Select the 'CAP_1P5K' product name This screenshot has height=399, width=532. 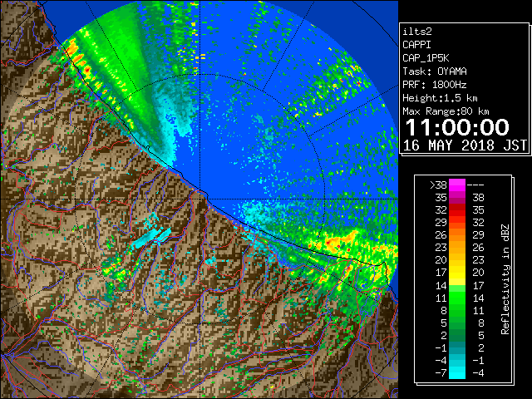pyautogui.click(x=426, y=58)
